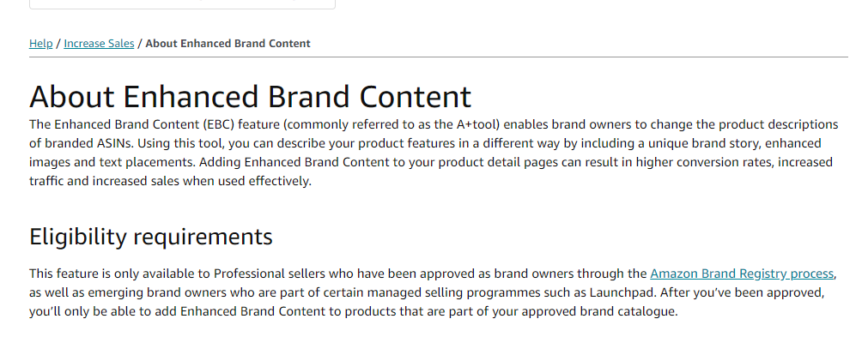Click the "(EBC)" abbreviation in the intro paragraph
The height and width of the screenshot is (343, 868).
coord(219,124)
